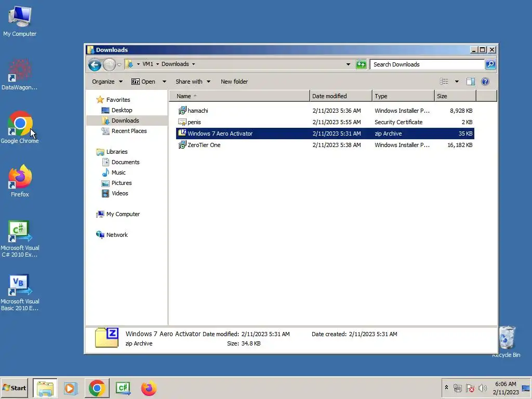Sort by Size column header

tap(455, 96)
